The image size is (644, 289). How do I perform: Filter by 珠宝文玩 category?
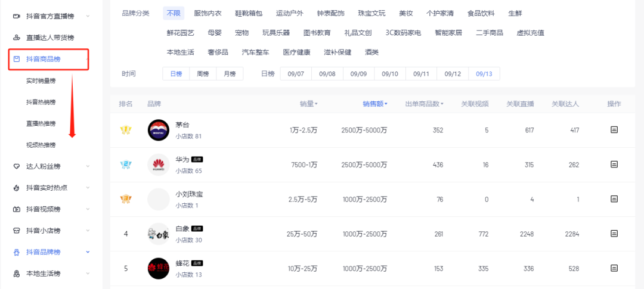[x=371, y=13]
